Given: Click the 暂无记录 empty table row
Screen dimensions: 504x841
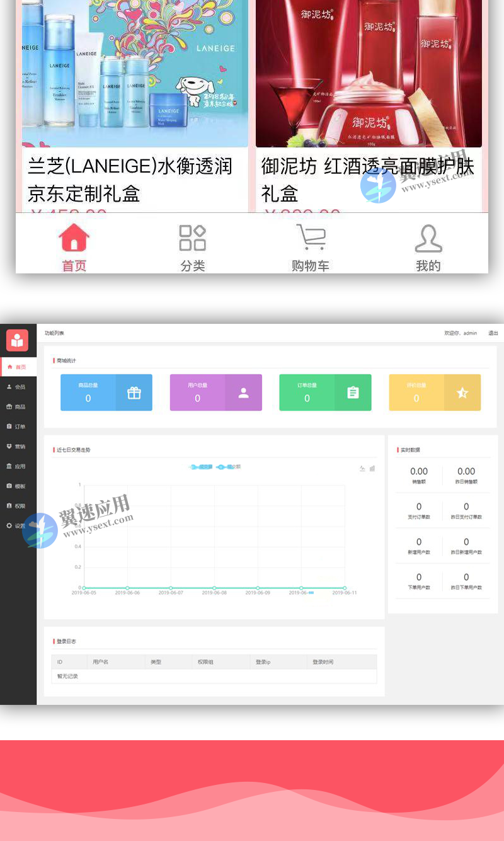Looking at the screenshot, I should 214,676.
